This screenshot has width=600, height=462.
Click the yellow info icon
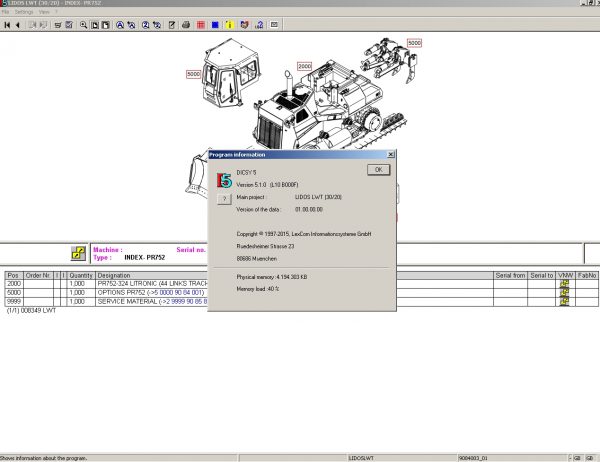230,25
